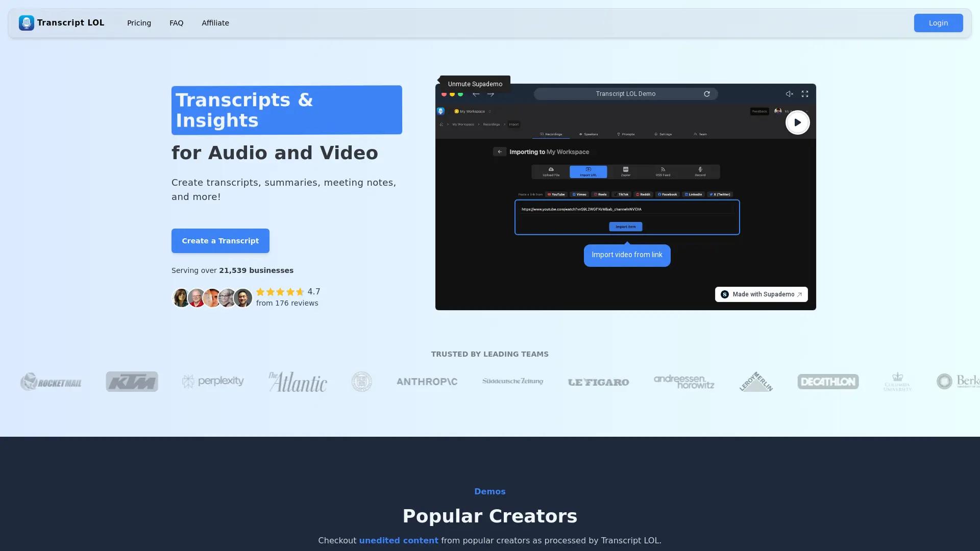Click the Vimeo source chip
Image resolution: width=980 pixels, height=551 pixels.
coord(579,194)
